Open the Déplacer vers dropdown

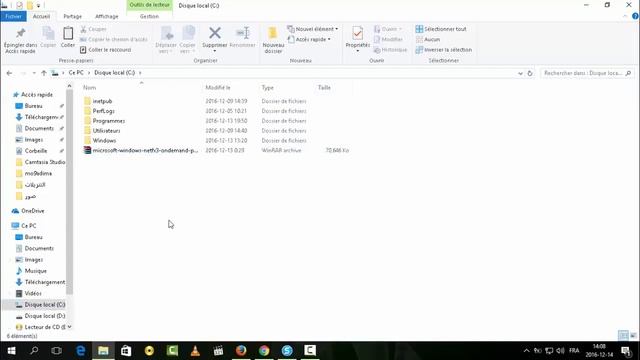[166, 40]
